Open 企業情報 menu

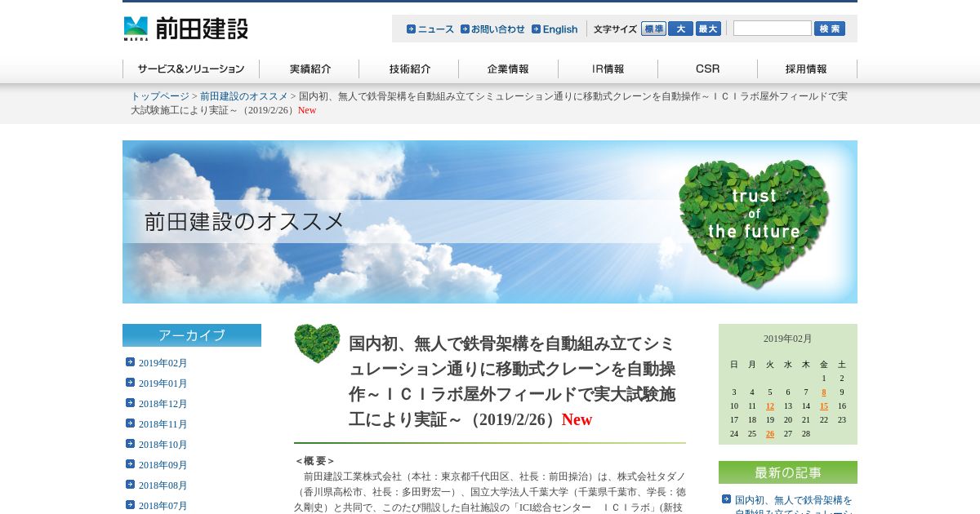509,69
